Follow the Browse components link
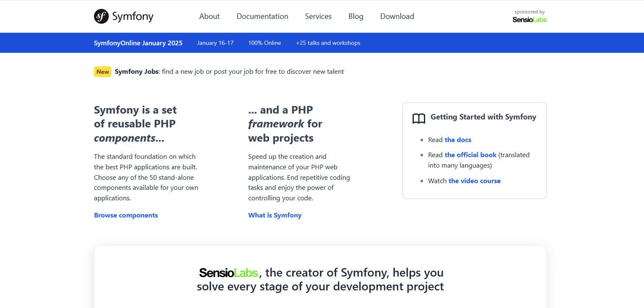Viewport: 644px width, 308px height. (126, 215)
